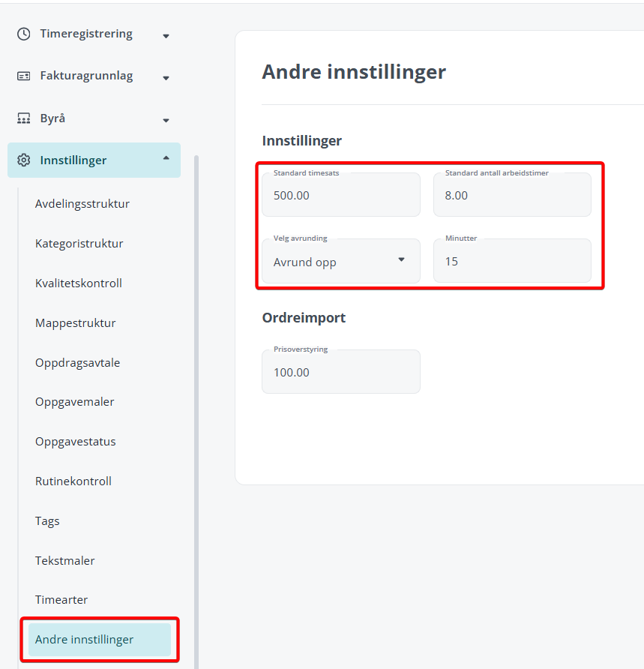Collapse the Innstillinger section arrow

click(x=166, y=158)
